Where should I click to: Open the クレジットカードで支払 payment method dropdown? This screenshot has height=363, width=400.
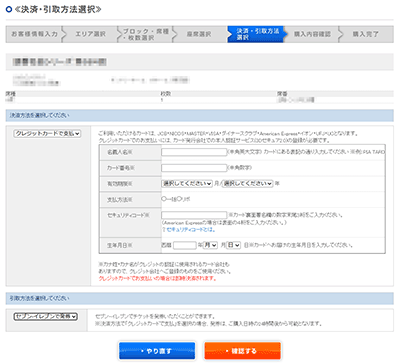pyautogui.click(x=47, y=134)
